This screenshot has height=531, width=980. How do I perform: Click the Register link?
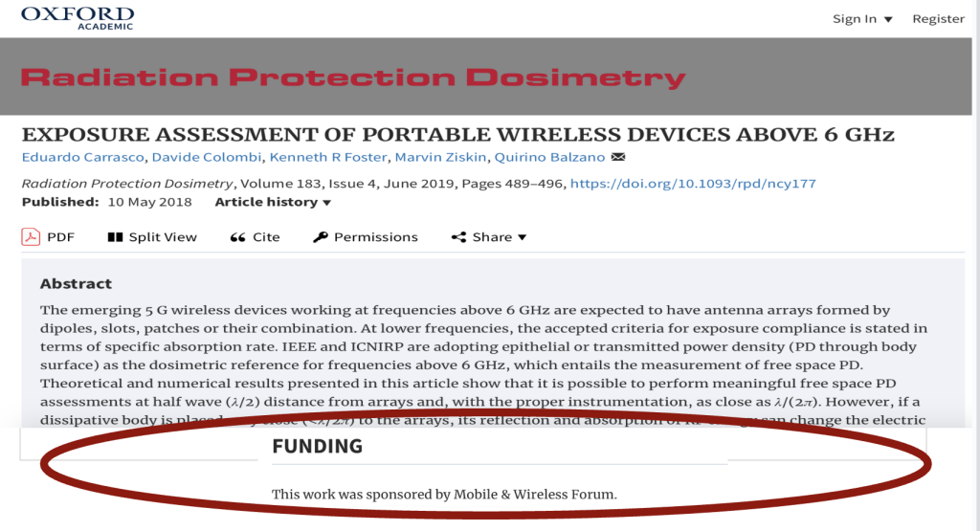click(x=938, y=19)
